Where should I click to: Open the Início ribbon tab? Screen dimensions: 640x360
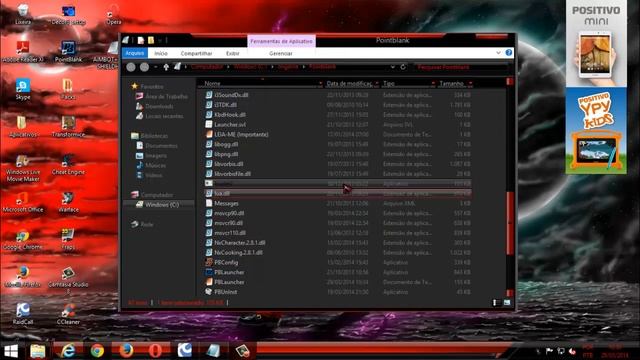(x=161, y=53)
